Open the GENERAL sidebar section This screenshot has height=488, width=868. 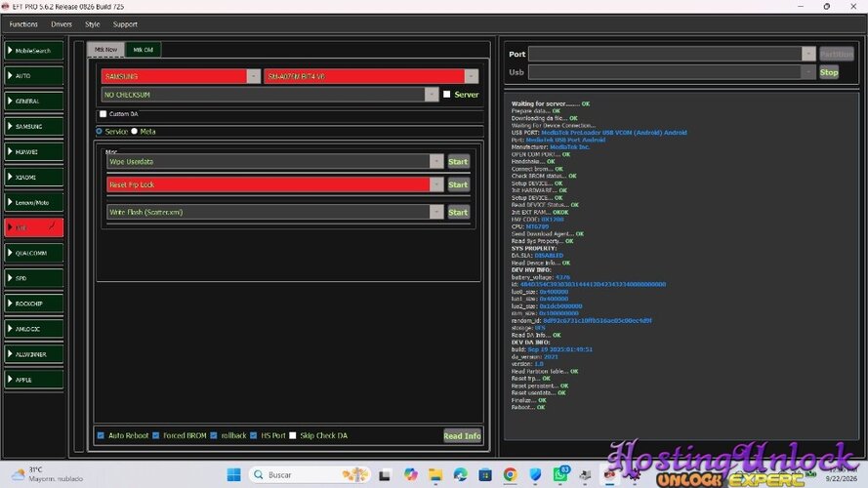coord(34,102)
